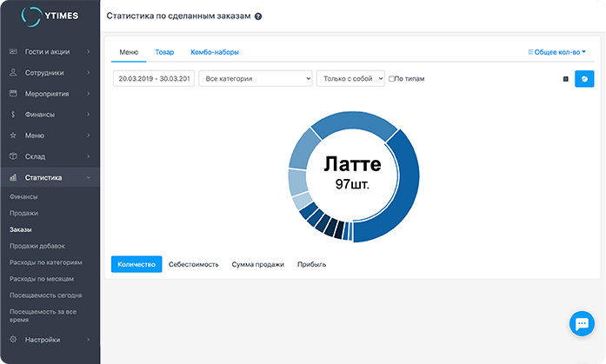Open the chat support bubble
606x364 pixels.
[581, 324]
